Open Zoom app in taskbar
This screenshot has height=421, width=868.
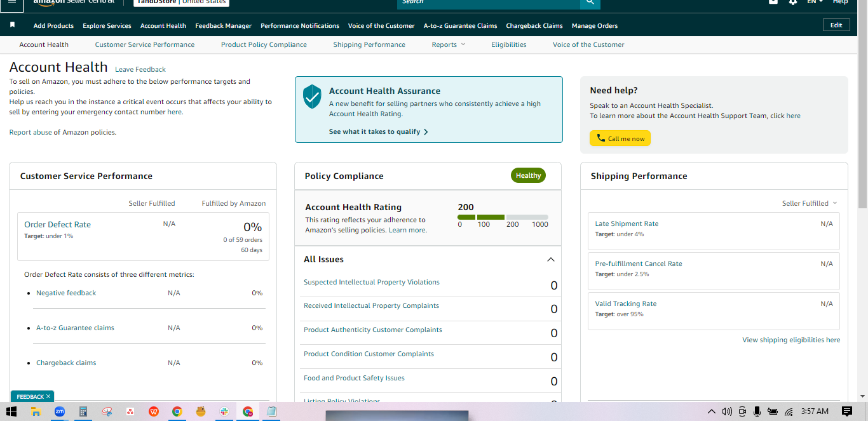[x=60, y=411]
